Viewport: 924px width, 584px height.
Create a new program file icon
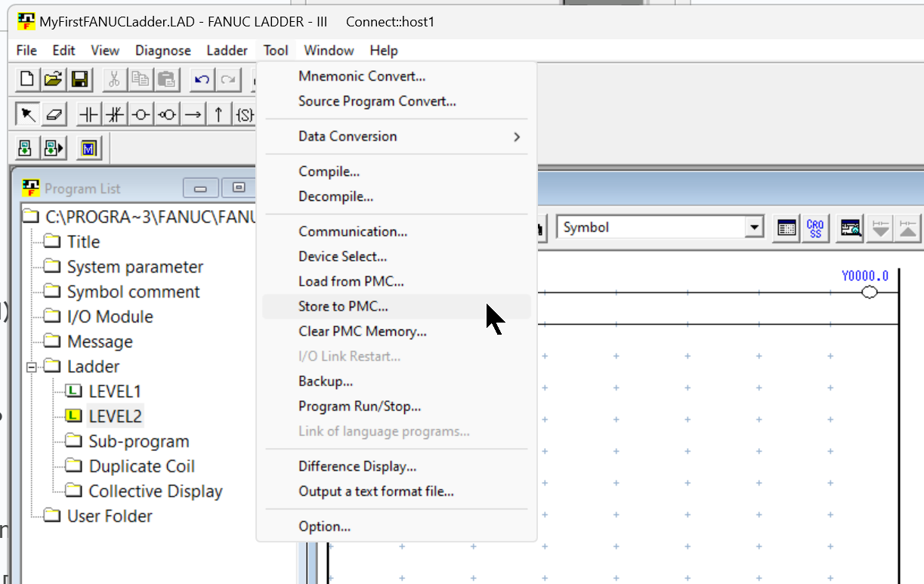pyautogui.click(x=27, y=79)
